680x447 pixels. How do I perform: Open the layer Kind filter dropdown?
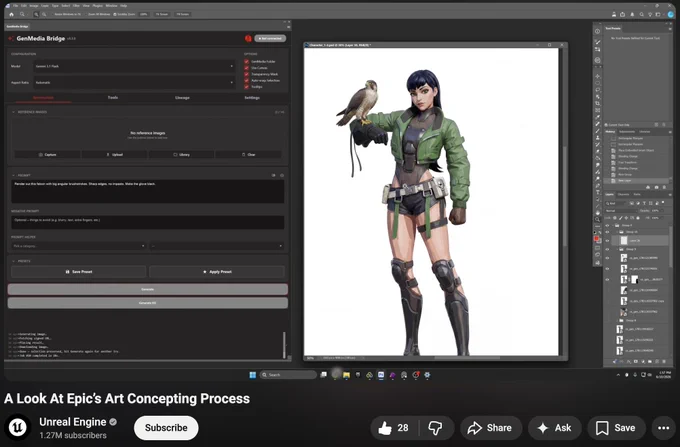pos(615,203)
